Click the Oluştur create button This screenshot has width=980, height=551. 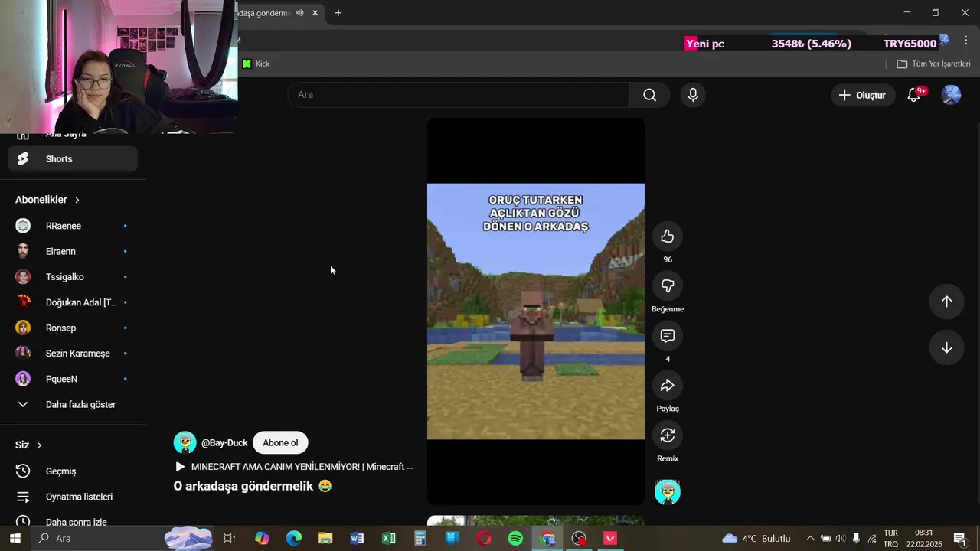point(862,95)
